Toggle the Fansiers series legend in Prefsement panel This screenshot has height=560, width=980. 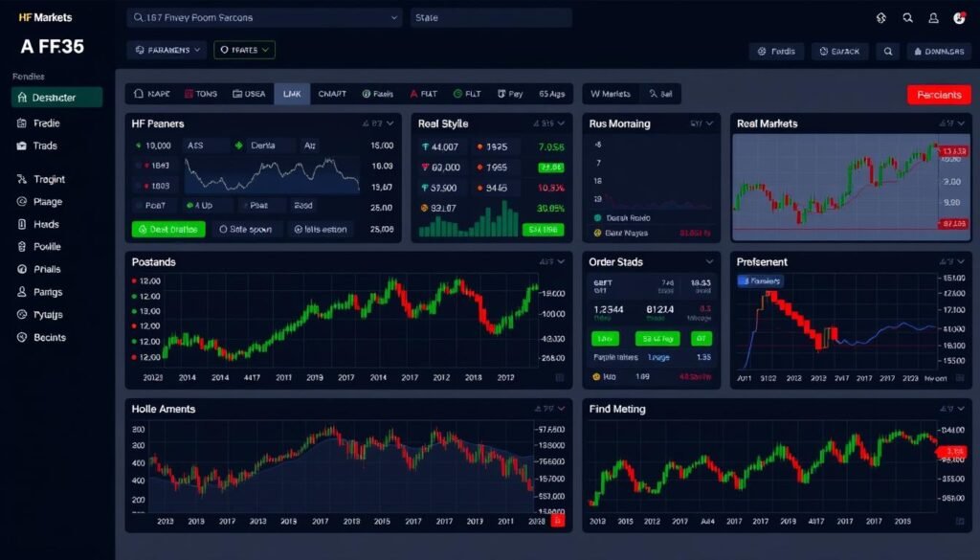coord(760,280)
